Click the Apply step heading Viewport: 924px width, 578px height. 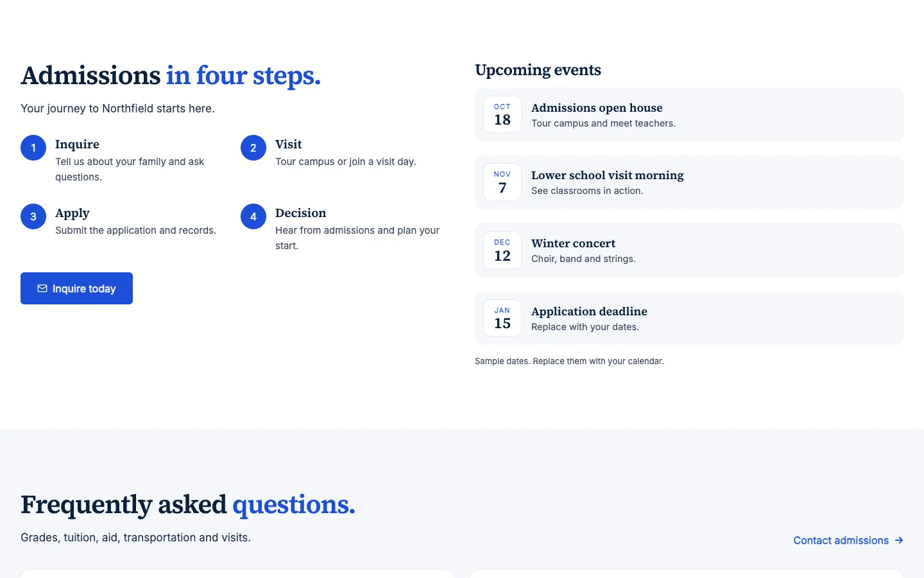coord(72,213)
